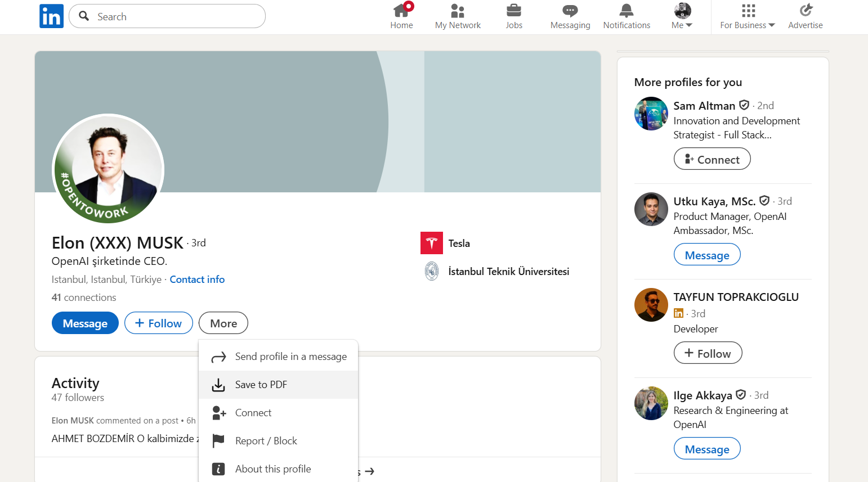
Task: Click the Tesla company logo
Action: click(x=431, y=242)
